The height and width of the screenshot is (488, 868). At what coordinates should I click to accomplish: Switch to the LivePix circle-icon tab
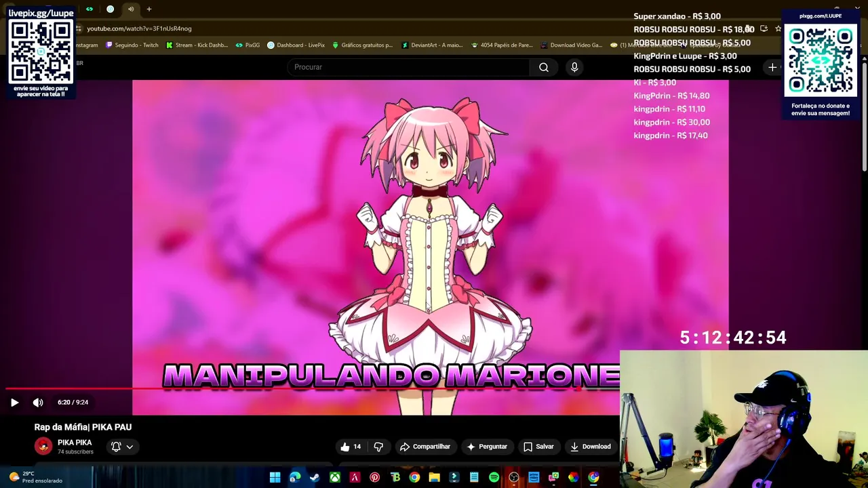click(x=110, y=9)
